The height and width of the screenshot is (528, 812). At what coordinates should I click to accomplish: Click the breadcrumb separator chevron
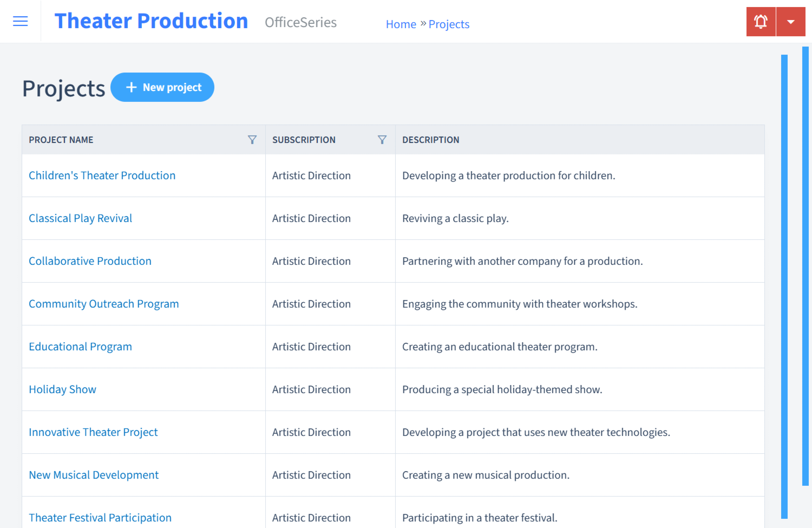[422, 23]
